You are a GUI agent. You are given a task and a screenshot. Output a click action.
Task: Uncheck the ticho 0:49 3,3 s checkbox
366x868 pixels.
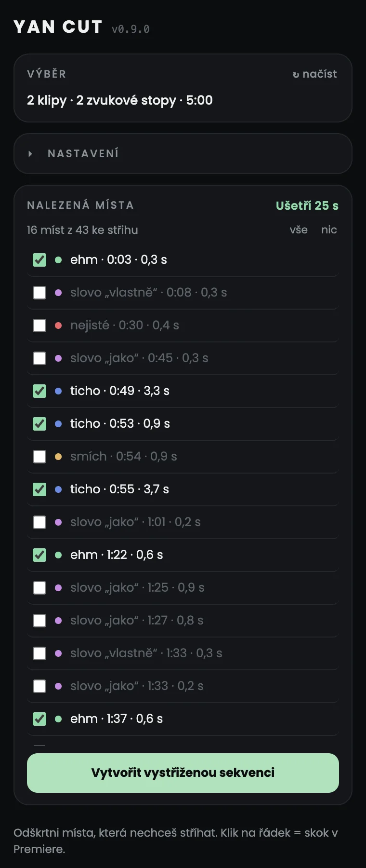point(39,391)
